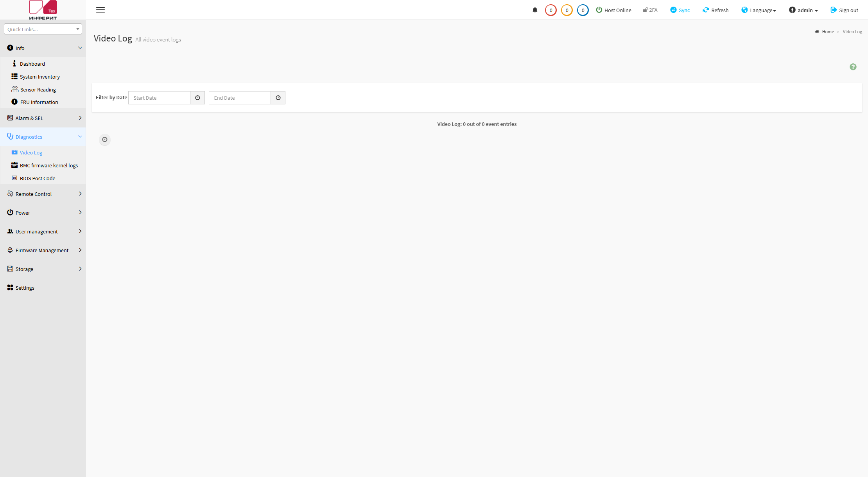Click the red critical alerts counter

coord(551,10)
